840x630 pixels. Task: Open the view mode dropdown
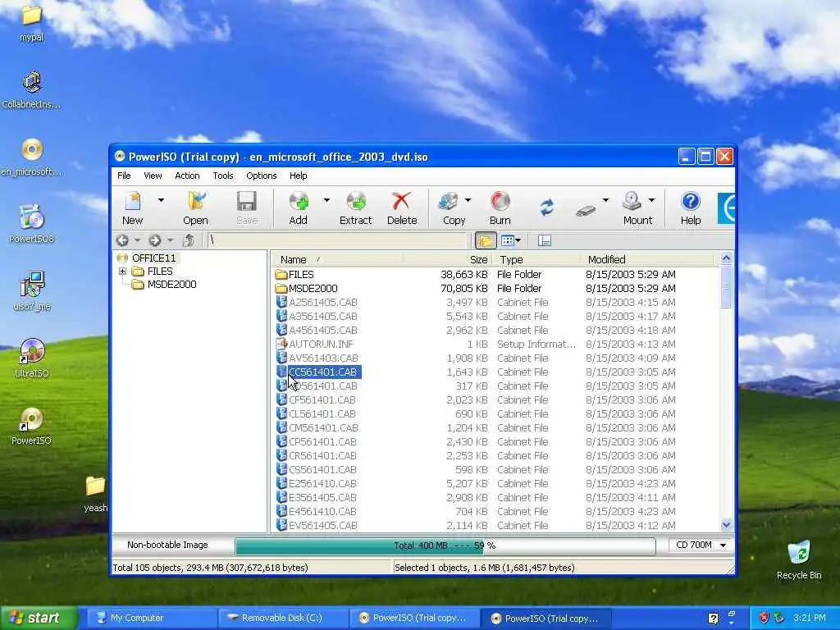(511, 240)
